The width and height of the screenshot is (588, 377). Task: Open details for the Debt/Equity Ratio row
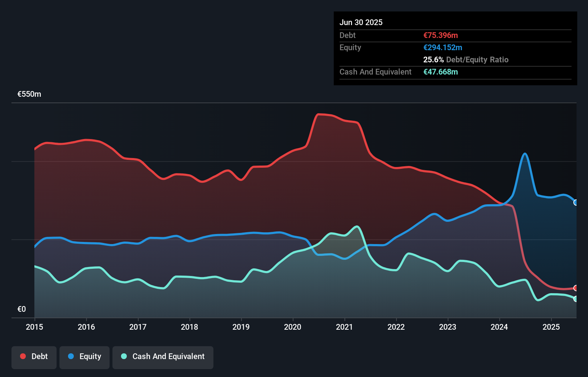466,60
